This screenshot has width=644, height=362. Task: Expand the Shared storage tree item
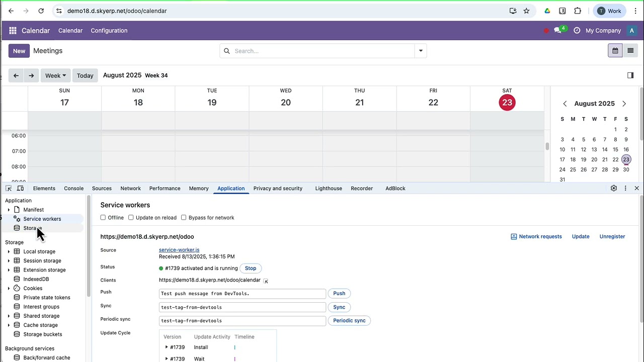tap(9, 316)
